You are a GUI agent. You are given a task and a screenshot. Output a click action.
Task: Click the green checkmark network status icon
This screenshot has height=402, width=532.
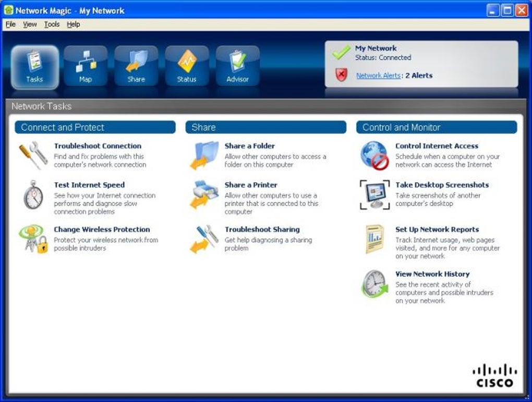coord(341,52)
